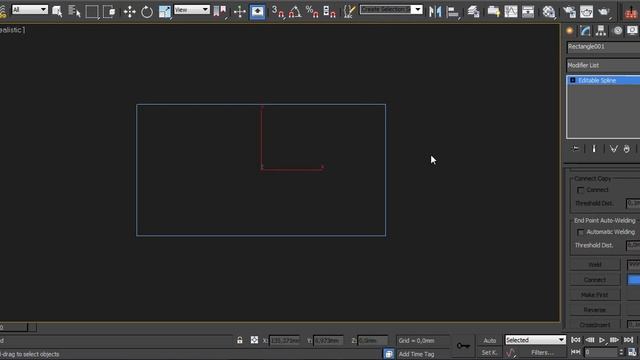640x360 pixels.
Task: Click the Align tool icon
Action: 453,11
